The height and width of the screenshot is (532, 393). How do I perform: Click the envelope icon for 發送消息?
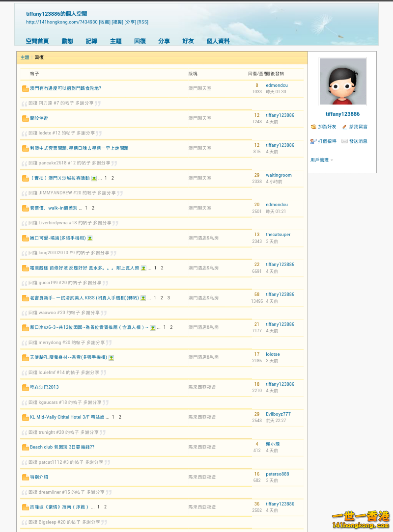pos(345,141)
